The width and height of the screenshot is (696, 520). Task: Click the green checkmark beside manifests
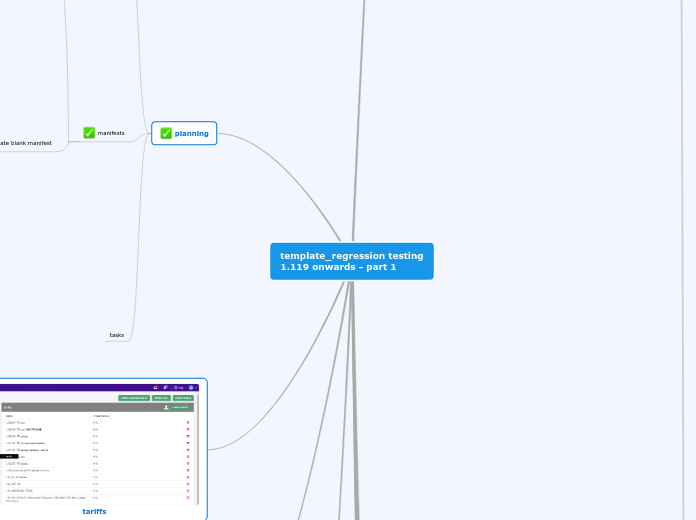pyautogui.click(x=89, y=133)
